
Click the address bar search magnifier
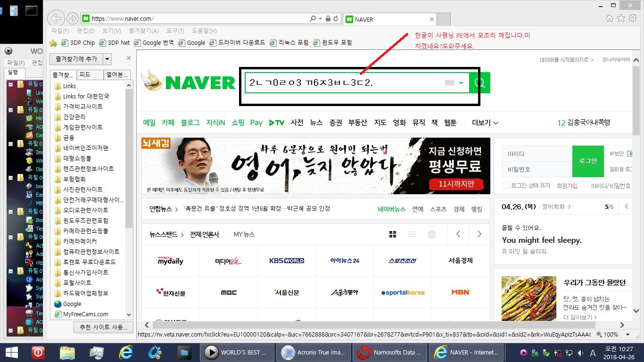point(313,19)
